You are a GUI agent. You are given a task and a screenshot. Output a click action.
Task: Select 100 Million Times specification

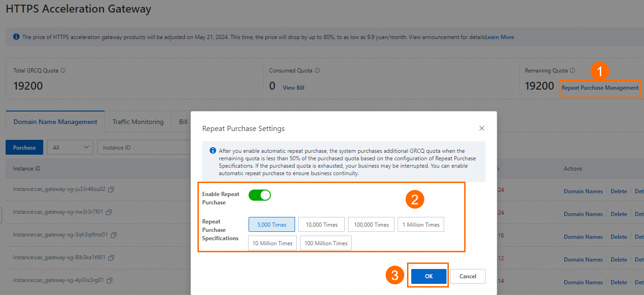pyautogui.click(x=326, y=243)
